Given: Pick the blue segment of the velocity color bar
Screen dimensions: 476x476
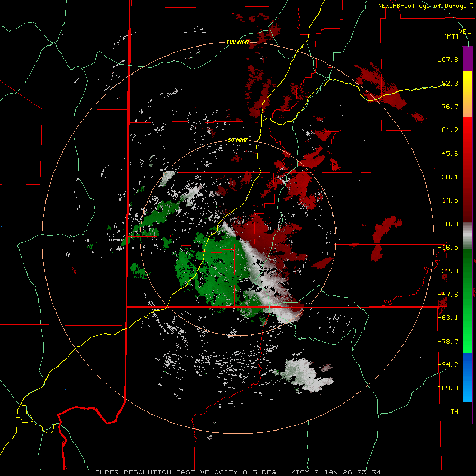Looking at the screenshot, I should coord(467,377).
